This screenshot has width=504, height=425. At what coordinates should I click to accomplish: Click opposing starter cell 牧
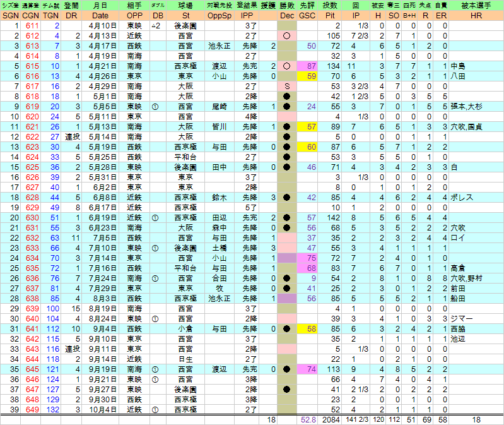pyautogui.click(x=220, y=289)
